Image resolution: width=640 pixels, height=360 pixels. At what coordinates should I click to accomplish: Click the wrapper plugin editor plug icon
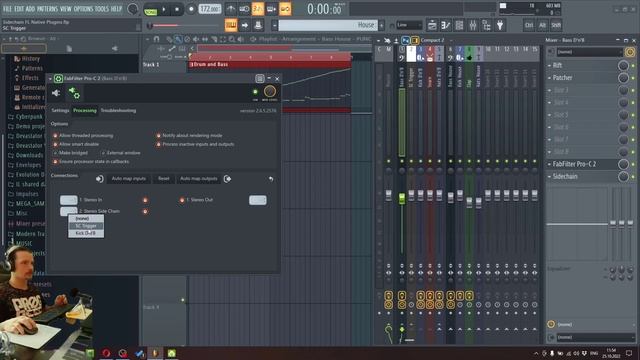click(x=56, y=93)
